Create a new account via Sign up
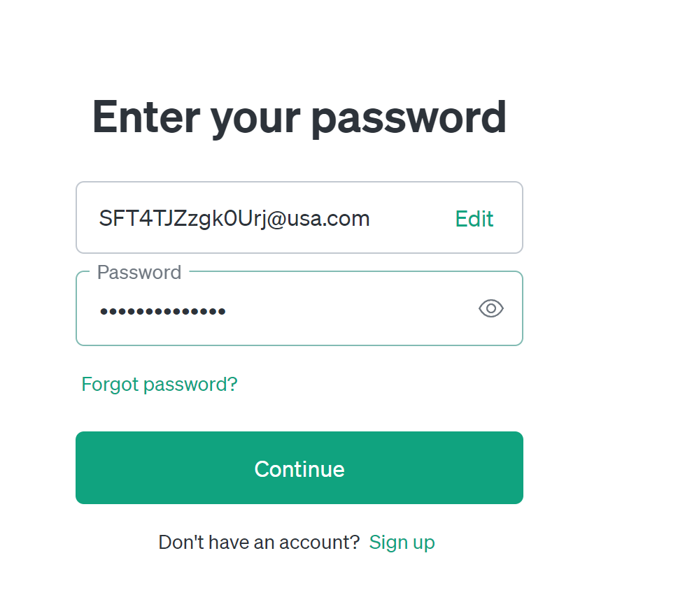Screen dimensions: 685x616 [x=402, y=542]
